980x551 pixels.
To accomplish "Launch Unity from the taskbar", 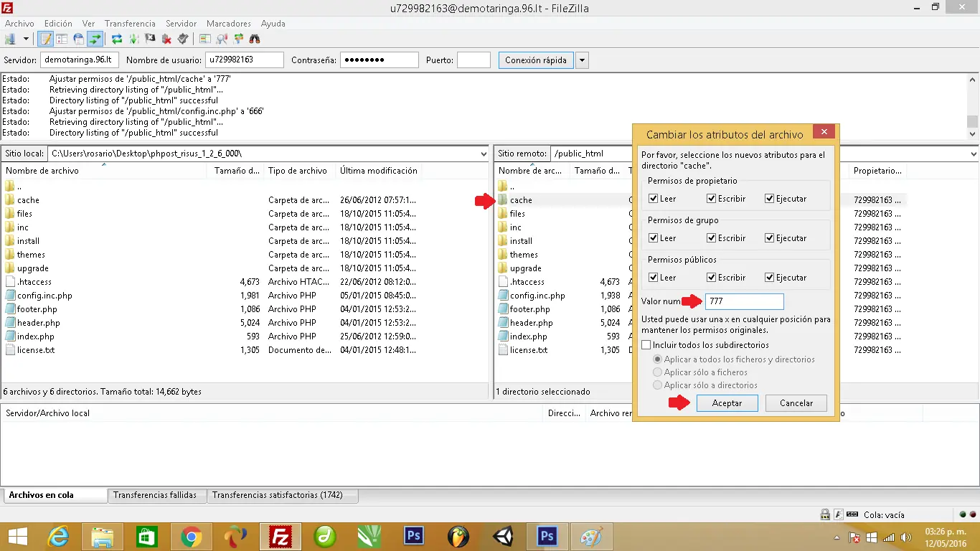I will (x=503, y=537).
